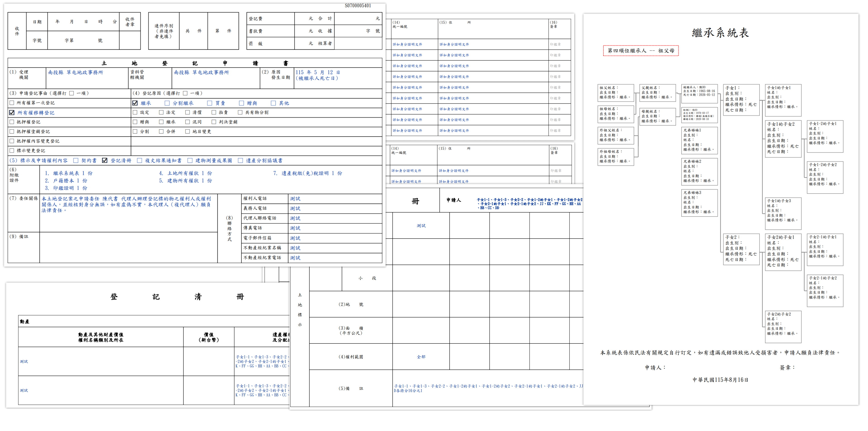
Task: Tick the 混同 checkbox
Action: [x=188, y=122]
